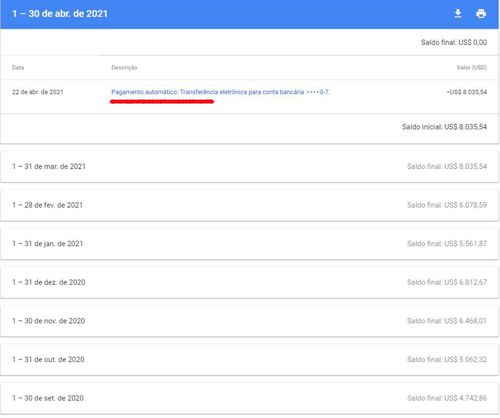Screen dimensions: 500x418
Task: Click Saldo final: US$ 0,00
Action: (454, 42)
